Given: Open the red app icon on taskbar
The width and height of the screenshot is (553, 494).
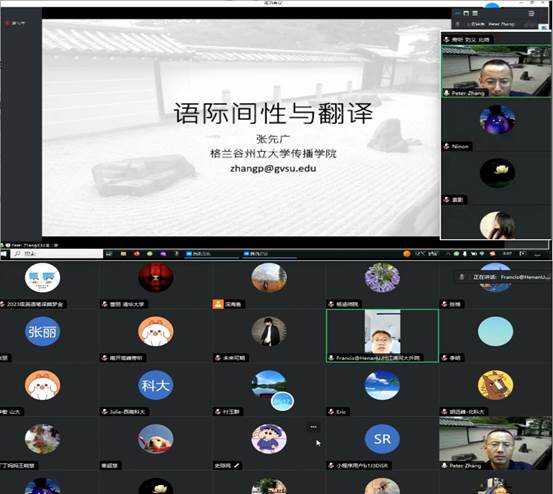Looking at the screenshot, I should tap(137, 254).
